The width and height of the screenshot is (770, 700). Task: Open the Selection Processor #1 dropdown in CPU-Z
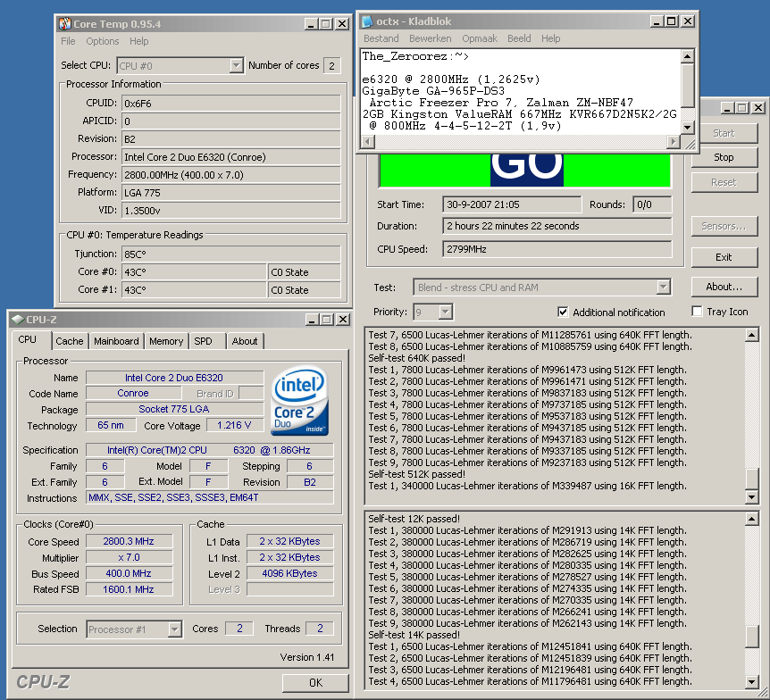tap(174, 629)
